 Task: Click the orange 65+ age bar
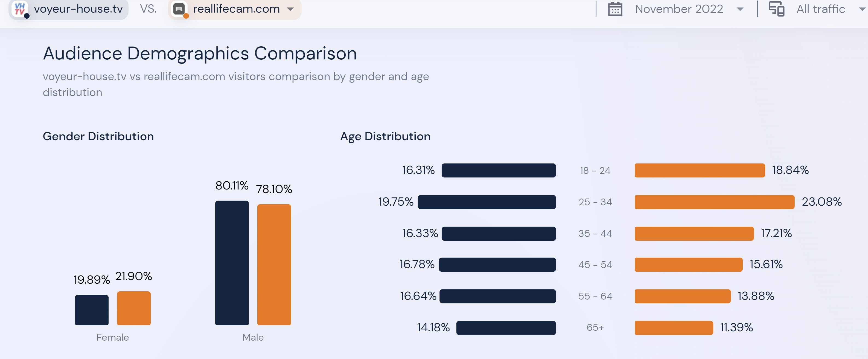click(x=674, y=328)
